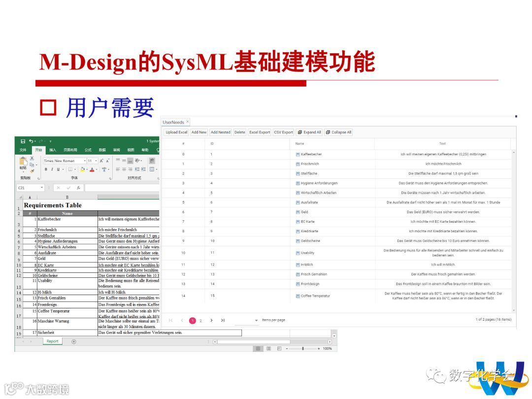
Task: Toggle Italic formatting in Excel
Action: pos(52,169)
